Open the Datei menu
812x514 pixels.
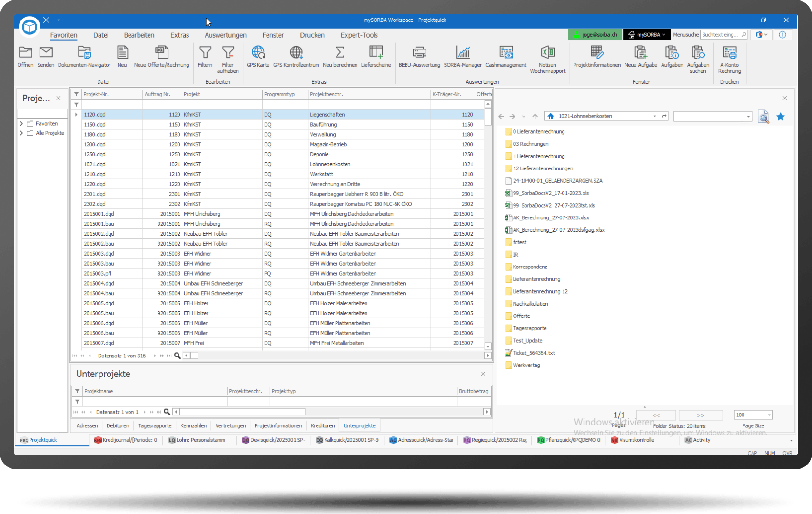coord(101,35)
